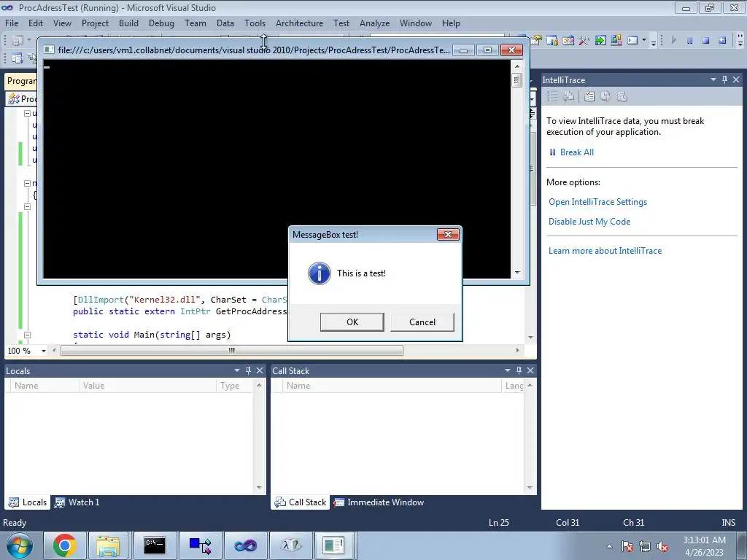Pin the IntelliTrace panel with pushpin
Image resolution: width=747 pixels, height=560 pixels.
pyautogui.click(x=724, y=79)
